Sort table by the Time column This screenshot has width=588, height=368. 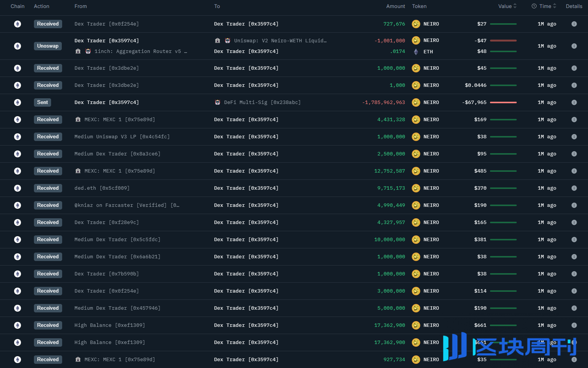[548, 6]
